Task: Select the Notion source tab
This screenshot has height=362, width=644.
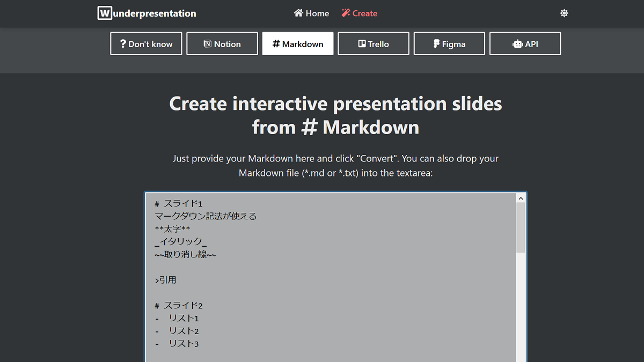Action: (222, 43)
